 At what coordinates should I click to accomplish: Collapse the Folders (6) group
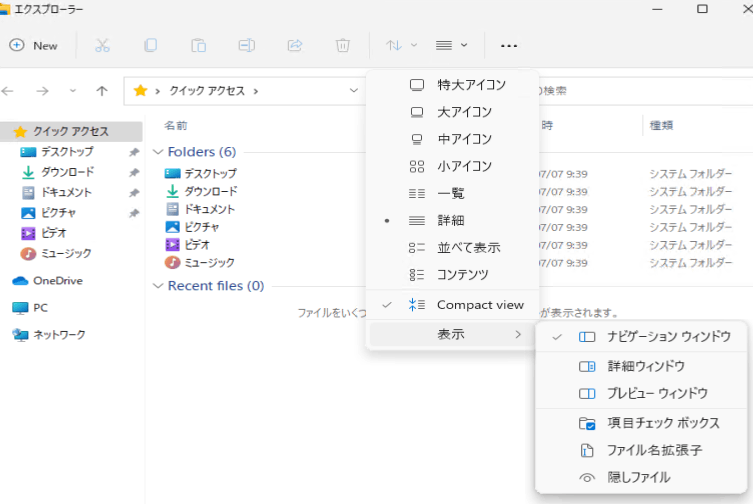pos(157,152)
